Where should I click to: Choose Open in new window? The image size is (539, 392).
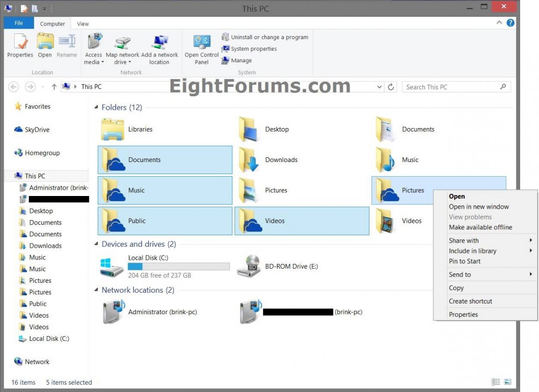pyautogui.click(x=479, y=206)
